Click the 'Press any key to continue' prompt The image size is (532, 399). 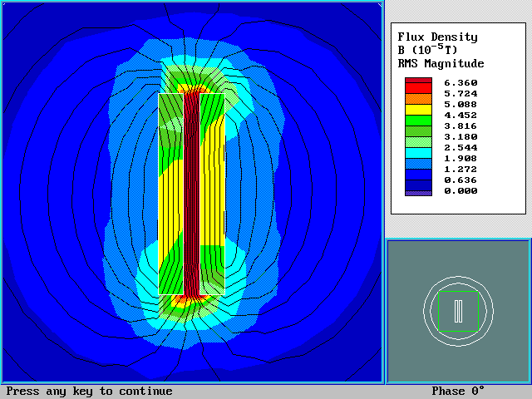(90, 392)
